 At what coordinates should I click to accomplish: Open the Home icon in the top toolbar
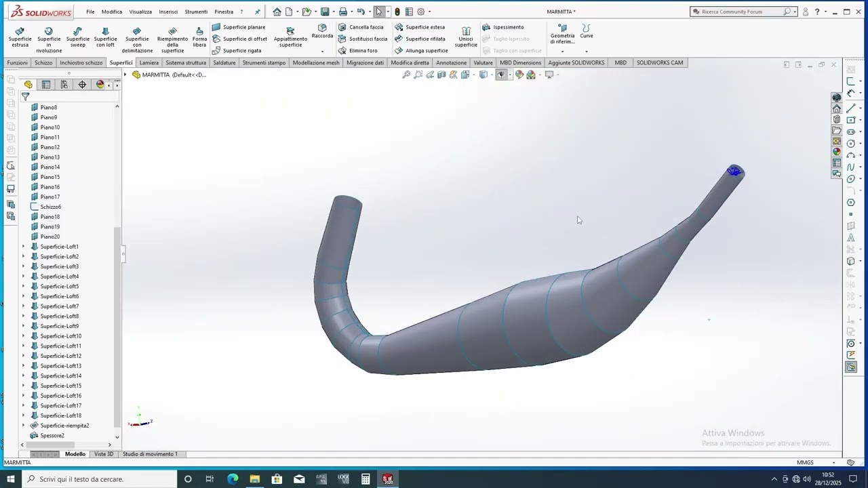(277, 12)
